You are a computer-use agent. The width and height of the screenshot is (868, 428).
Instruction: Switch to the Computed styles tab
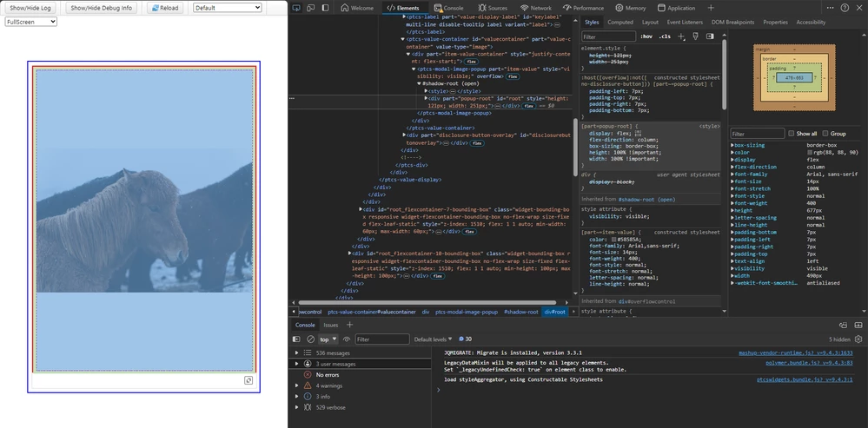point(620,22)
